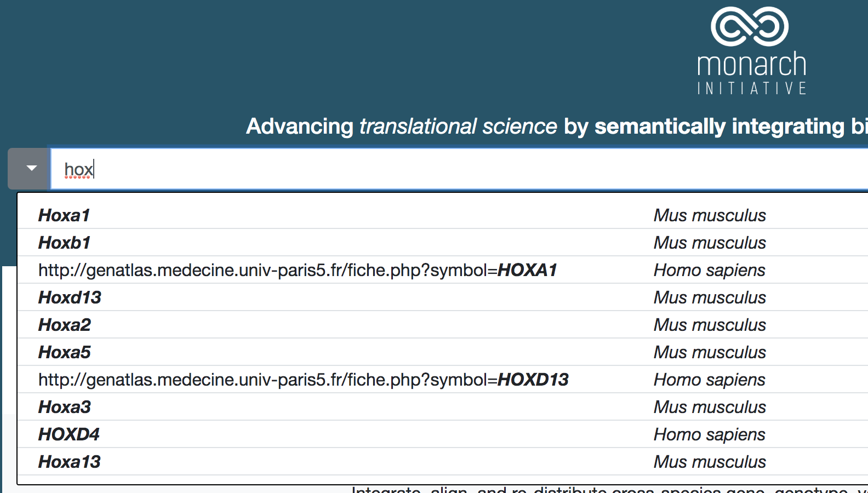This screenshot has width=868, height=493.
Task: Click 'Mus musculus' label beside Hoxa13
Action: pyautogui.click(x=710, y=462)
